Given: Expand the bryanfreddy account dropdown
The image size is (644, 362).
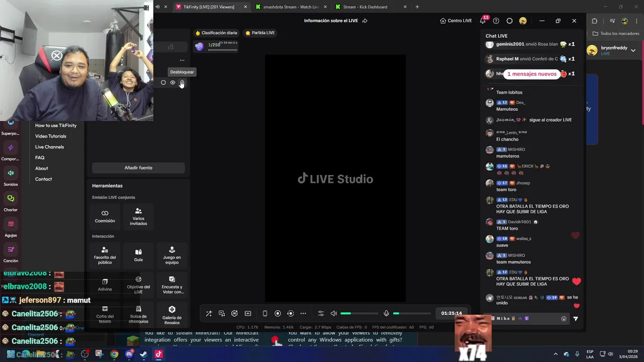Looking at the screenshot, I should 633,50.
